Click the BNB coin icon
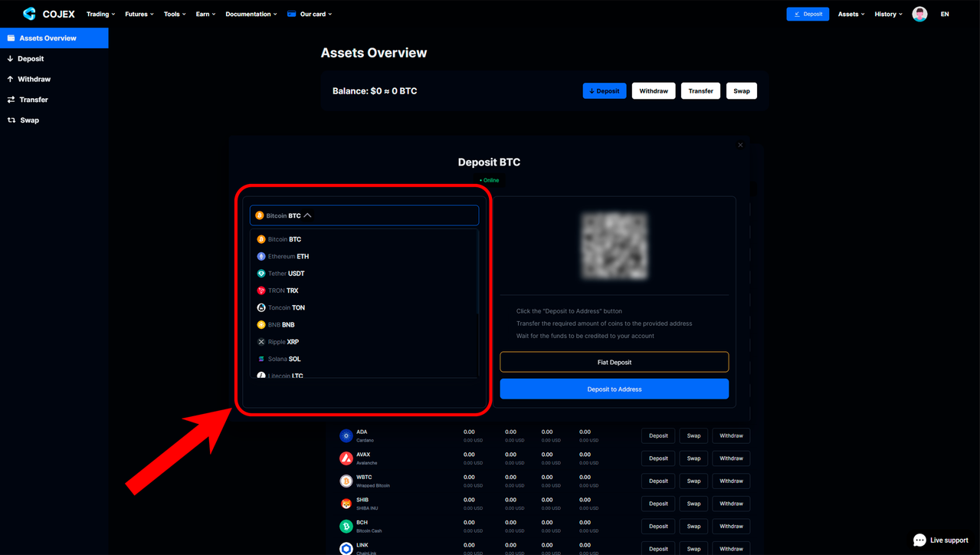The image size is (980, 555). tap(261, 325)
